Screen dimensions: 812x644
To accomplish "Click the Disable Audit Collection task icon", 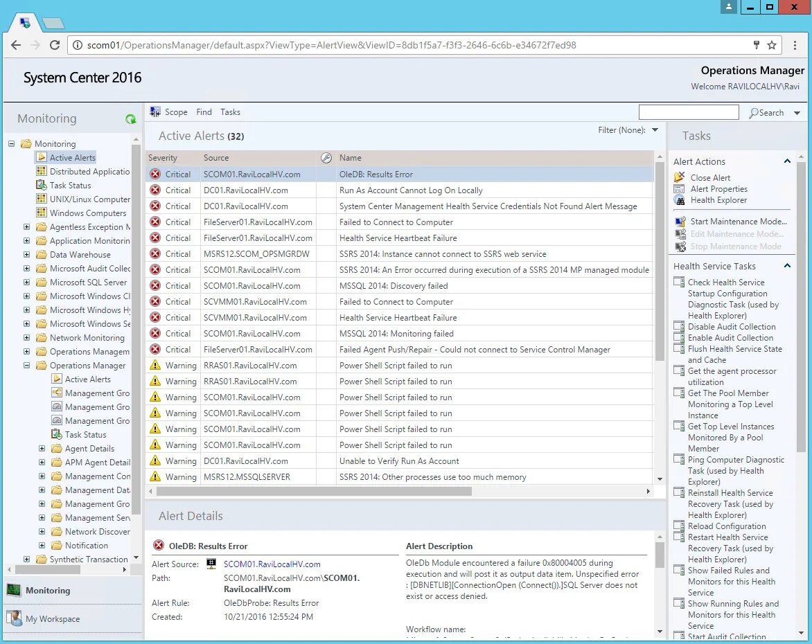I will [x=679, y=327].
